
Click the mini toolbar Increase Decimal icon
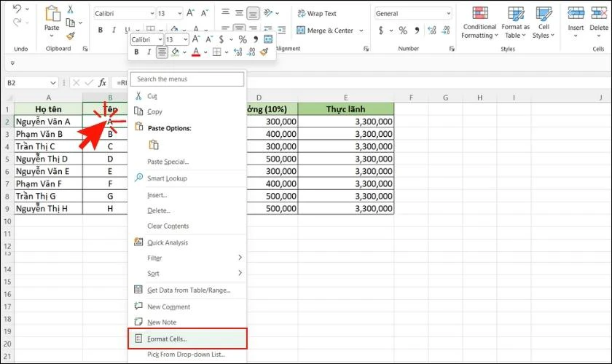pyautogui.click(x=238, y=52)
